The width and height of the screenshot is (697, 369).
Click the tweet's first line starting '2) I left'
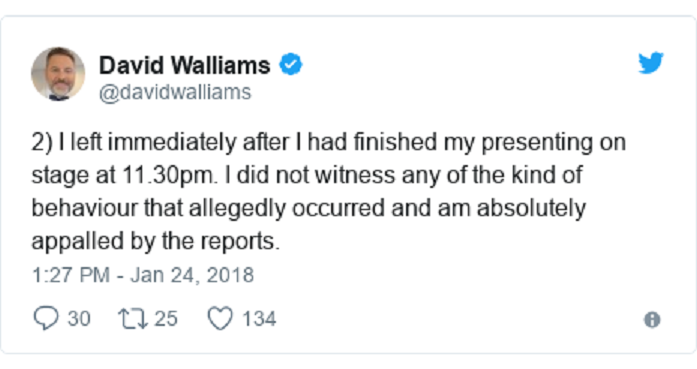click(328, 143)
